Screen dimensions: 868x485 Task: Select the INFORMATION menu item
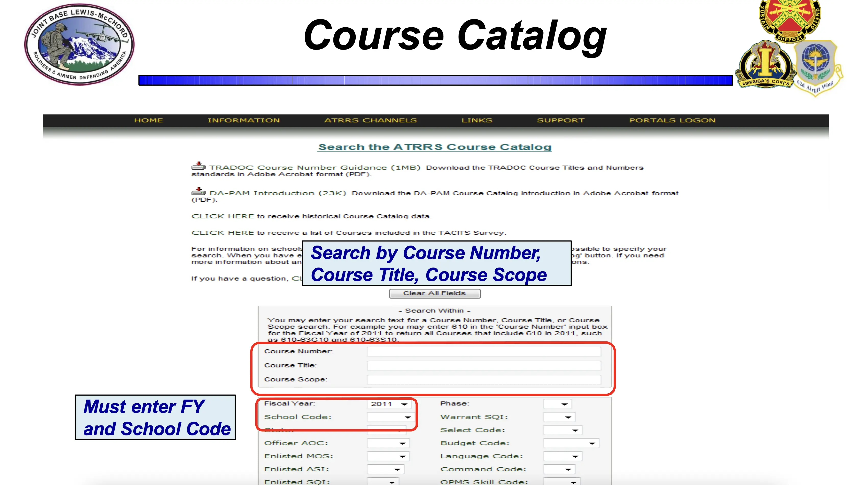(243, 120)
